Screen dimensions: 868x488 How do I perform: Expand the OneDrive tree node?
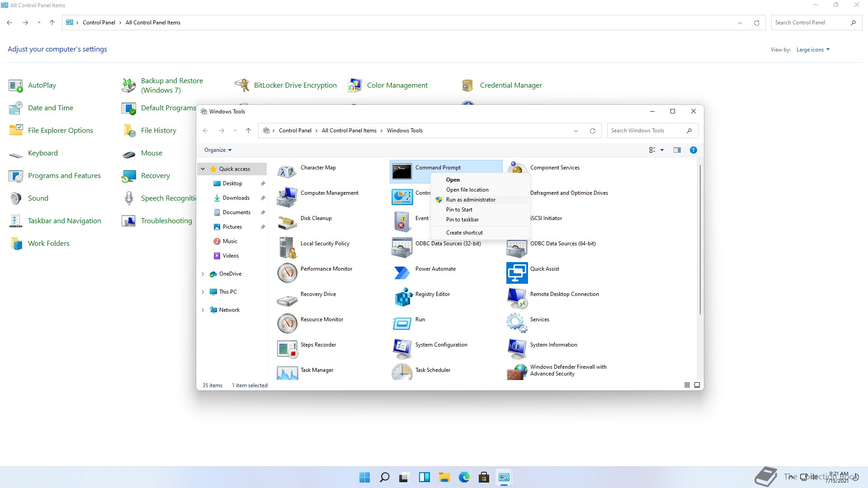203,274
